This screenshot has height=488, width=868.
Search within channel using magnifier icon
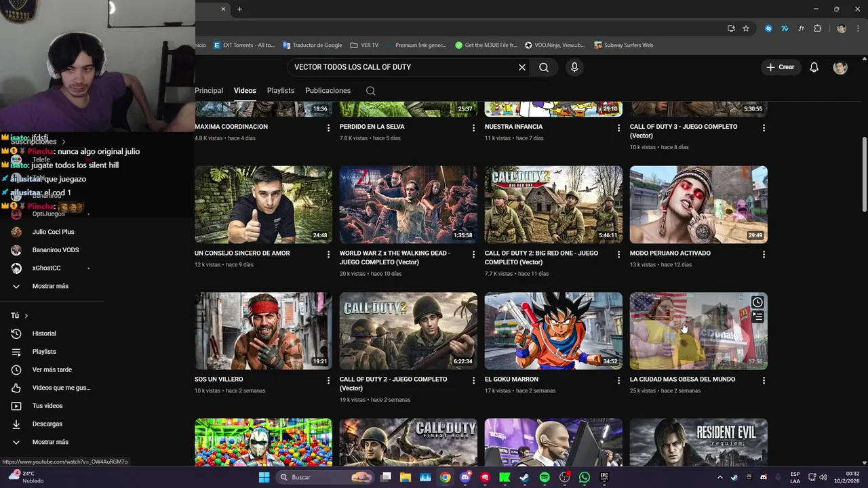[370, 91]
